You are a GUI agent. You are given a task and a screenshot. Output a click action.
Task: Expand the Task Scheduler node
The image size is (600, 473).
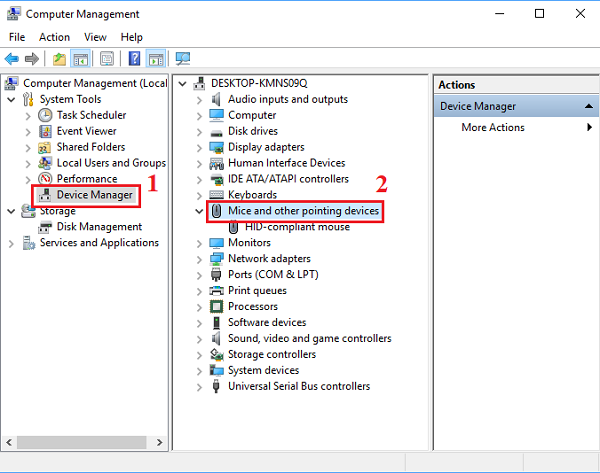click(28, 115)
